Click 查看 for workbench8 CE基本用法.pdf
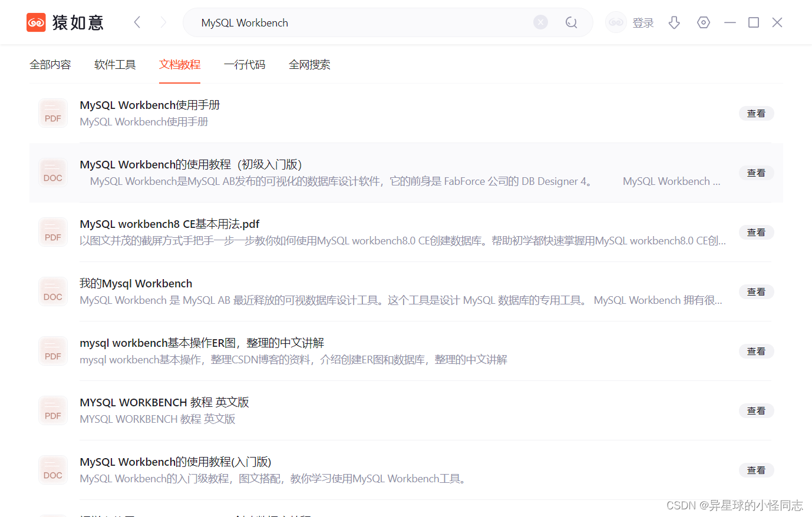 point(756,233)
